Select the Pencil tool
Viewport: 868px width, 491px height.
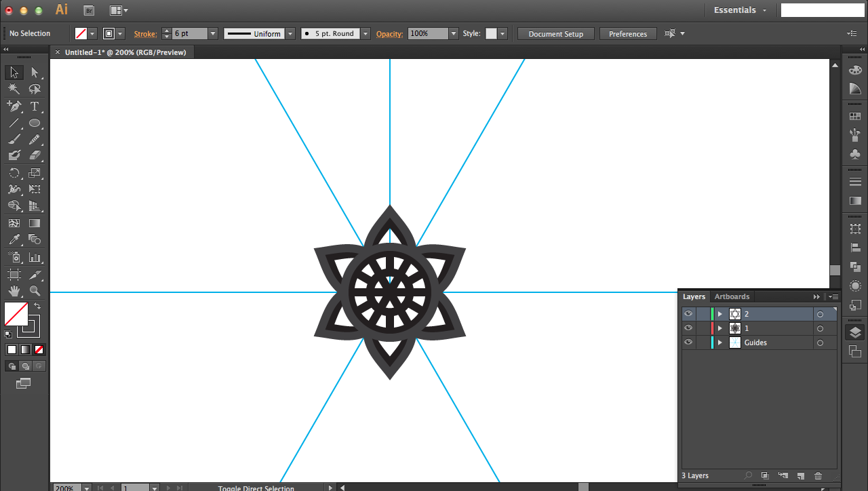coord(35,139)
